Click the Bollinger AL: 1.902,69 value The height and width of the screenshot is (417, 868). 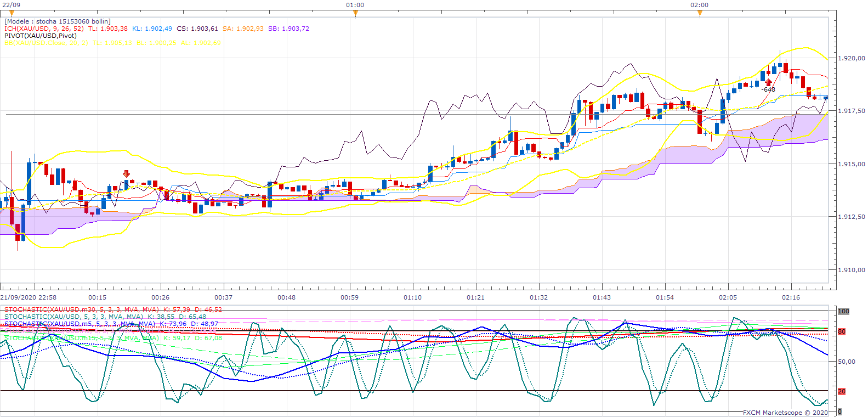(201, 43)
